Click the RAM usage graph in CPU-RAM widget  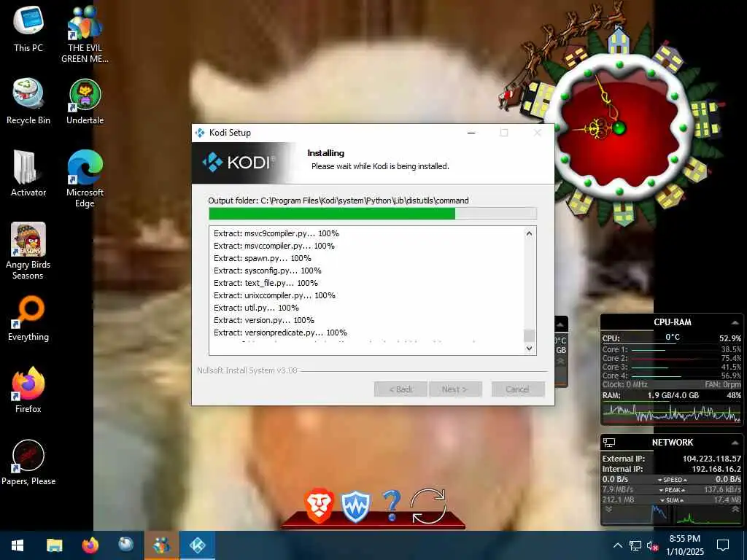point(672,413)
